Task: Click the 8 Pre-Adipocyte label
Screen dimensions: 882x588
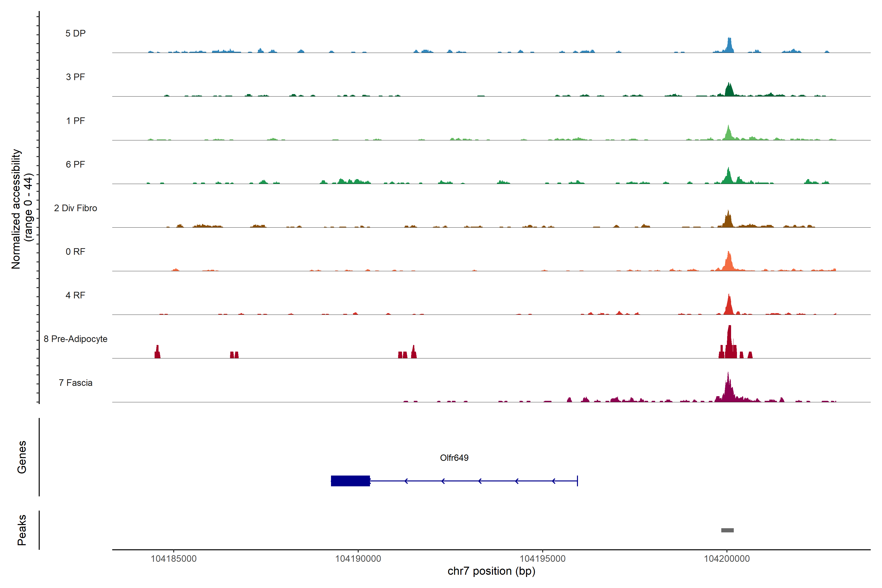Action: click(75, 339)
